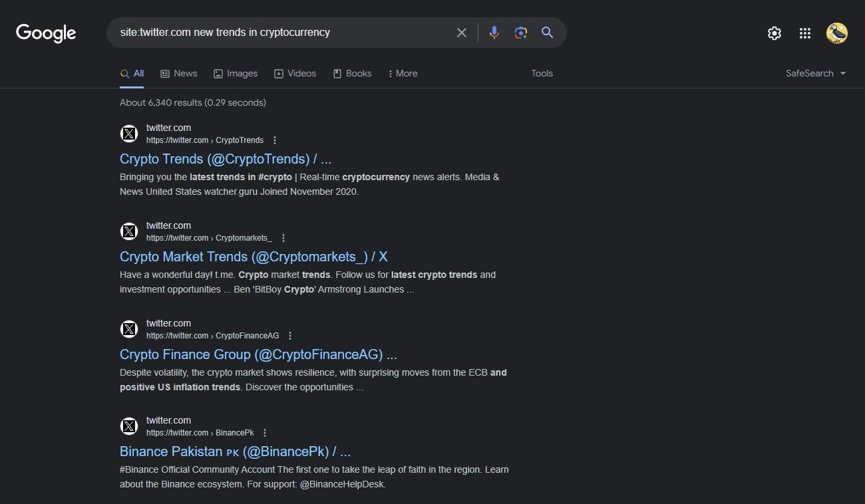Screen dimensions: 865x504
Task: Open search filter Tools
Action: [x=542, y=73]
